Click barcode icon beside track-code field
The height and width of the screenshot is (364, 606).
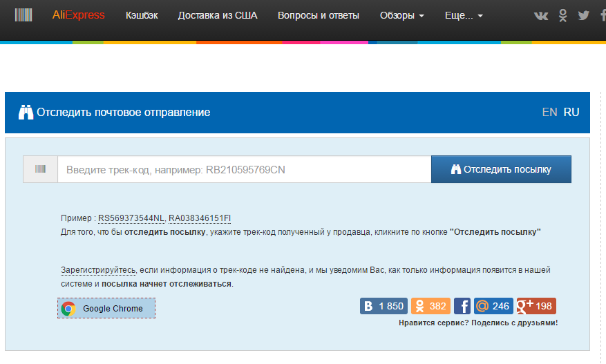pyautogui.click(x=40, y=169)
